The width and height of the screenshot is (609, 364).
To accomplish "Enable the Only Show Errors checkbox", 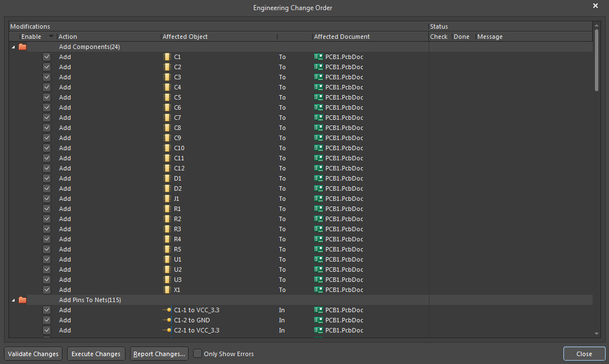I will 198,354.
